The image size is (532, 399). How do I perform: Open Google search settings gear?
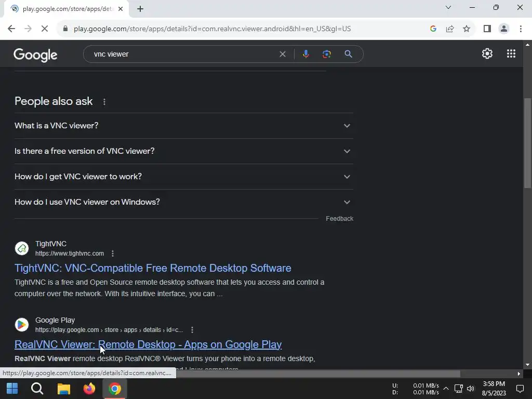487,54
